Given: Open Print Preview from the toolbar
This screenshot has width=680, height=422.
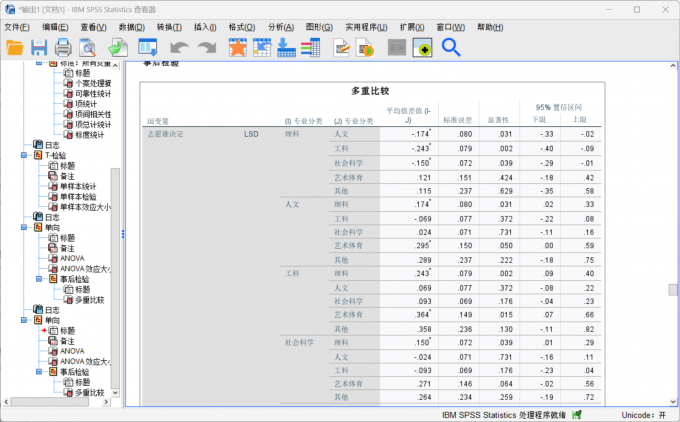Looking at the screenshot, I should pyautogui.click(x=88, y=47).
